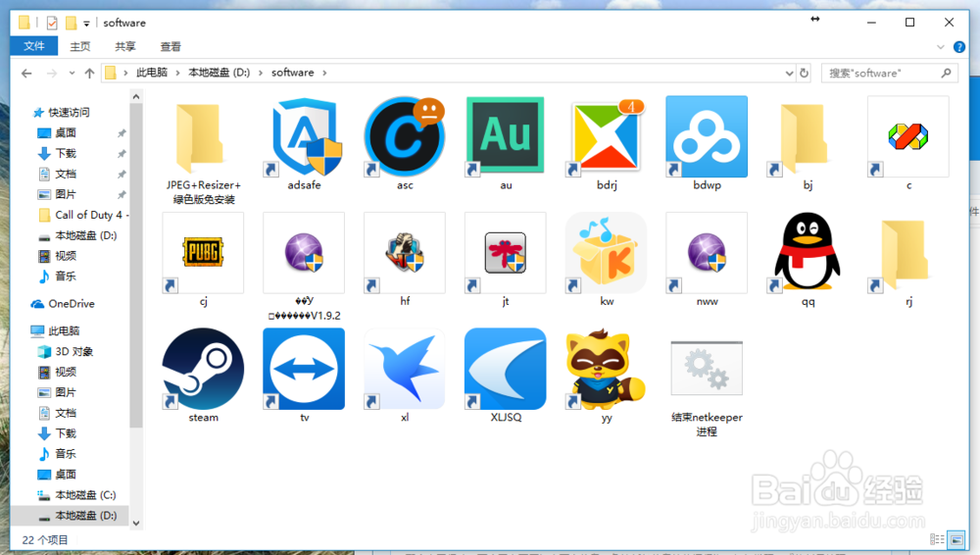Click 此电脑 in the address path
980x555 pixels.
tap(152, 73)
